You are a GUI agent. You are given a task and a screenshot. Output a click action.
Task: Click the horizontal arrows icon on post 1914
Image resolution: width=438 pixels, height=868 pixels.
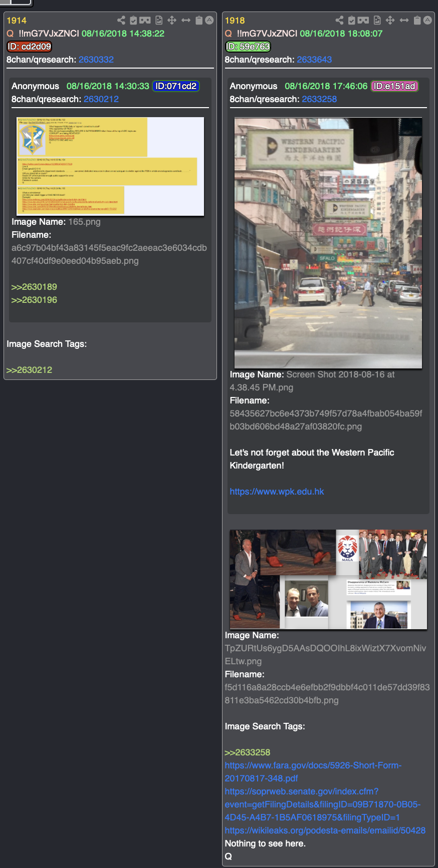186,20
